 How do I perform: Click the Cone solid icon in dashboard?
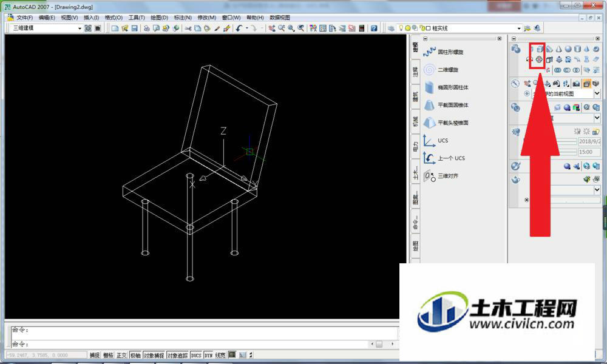coord(558,49)
